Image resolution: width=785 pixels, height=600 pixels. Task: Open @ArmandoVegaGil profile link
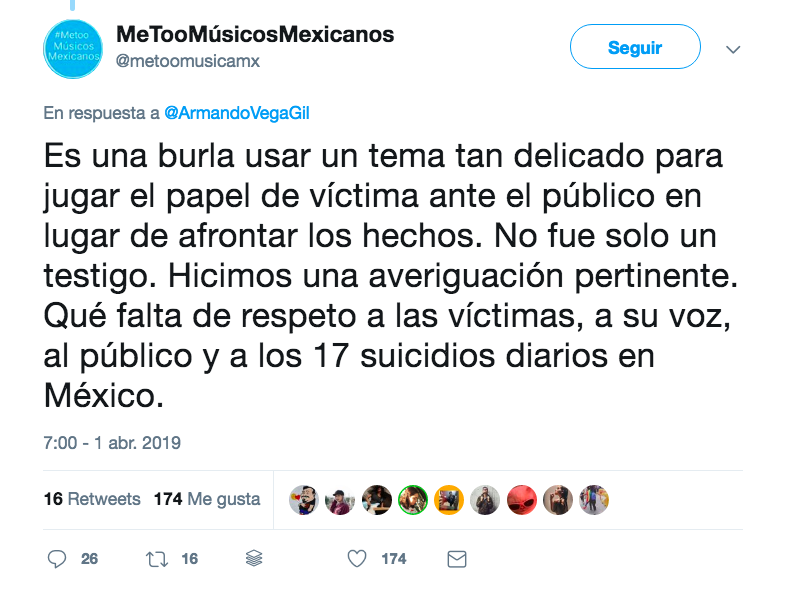click(x=237, y=113)
